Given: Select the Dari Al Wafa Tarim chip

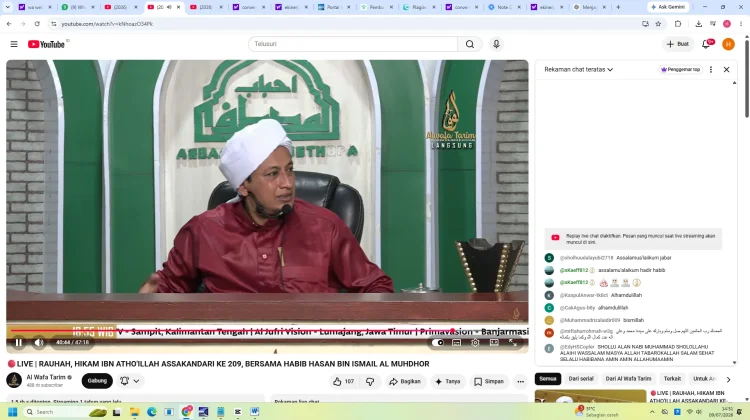Looking at the screenshot, I should point(629,378).
